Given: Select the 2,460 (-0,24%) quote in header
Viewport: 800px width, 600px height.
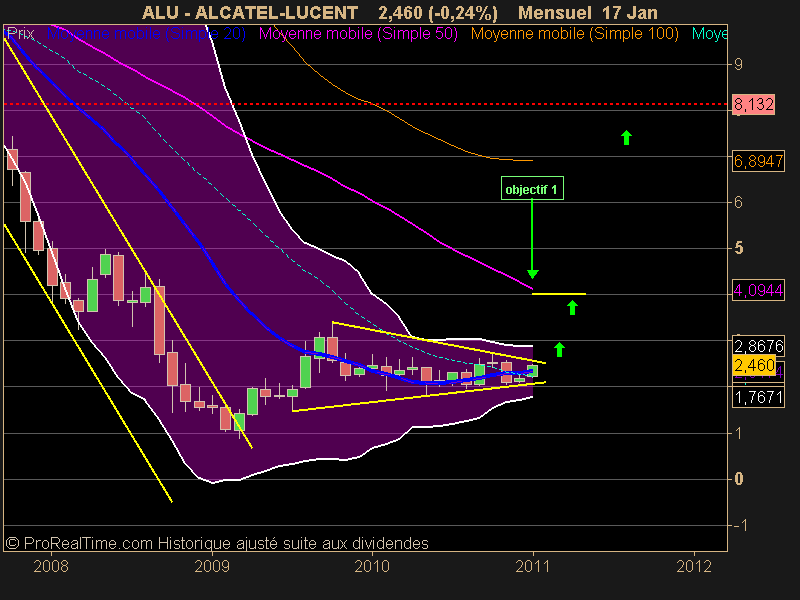Looking at the screenshot, I should (x=438, y=13).
